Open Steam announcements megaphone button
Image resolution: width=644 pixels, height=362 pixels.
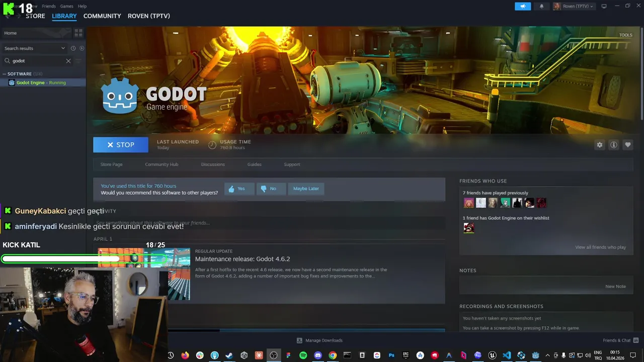point(523,6)
